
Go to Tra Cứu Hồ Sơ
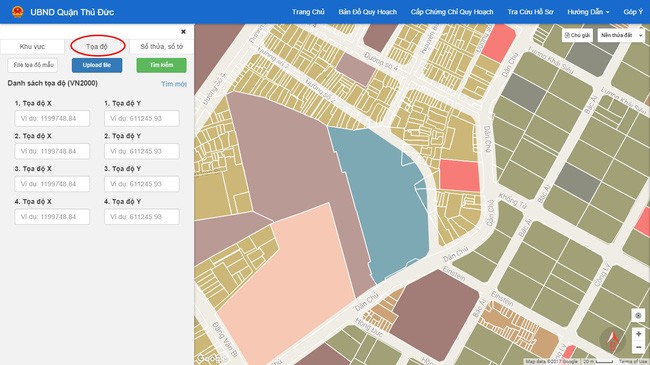[x=530, y=12]
